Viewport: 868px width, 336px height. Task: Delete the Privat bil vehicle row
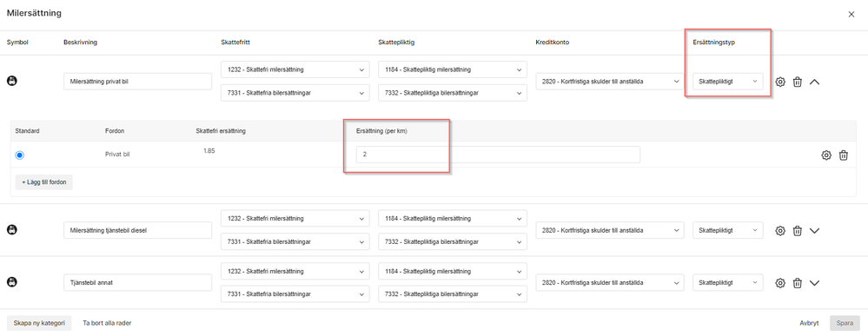click(x=843, y=155)
